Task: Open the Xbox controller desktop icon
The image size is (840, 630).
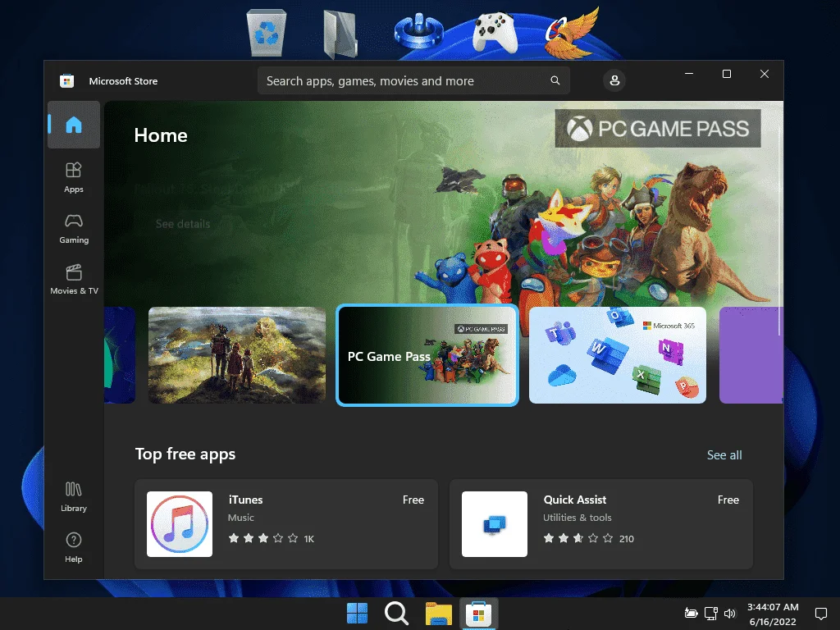Action: click(495, 32)
